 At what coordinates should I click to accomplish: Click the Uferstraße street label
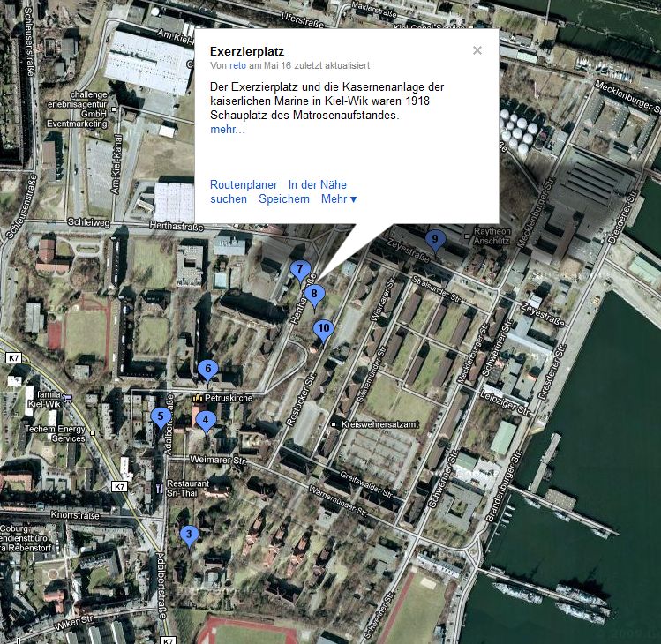(x=302, y=19)
